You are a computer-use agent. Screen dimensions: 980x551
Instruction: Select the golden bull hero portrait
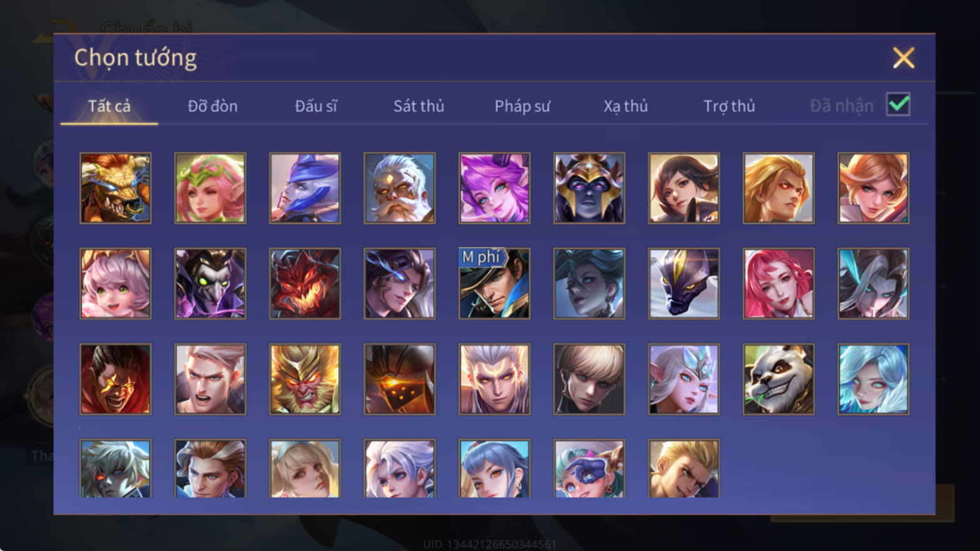[115, 188]
